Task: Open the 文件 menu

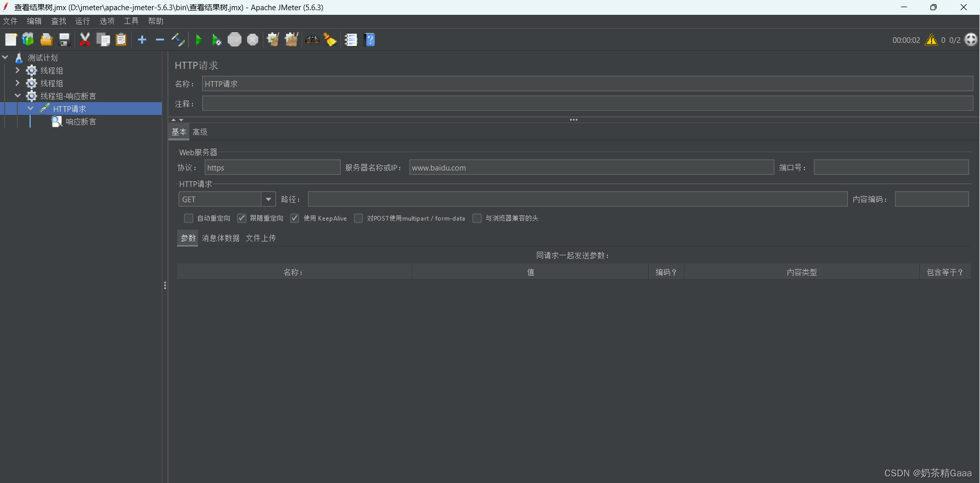Action: 10,21
